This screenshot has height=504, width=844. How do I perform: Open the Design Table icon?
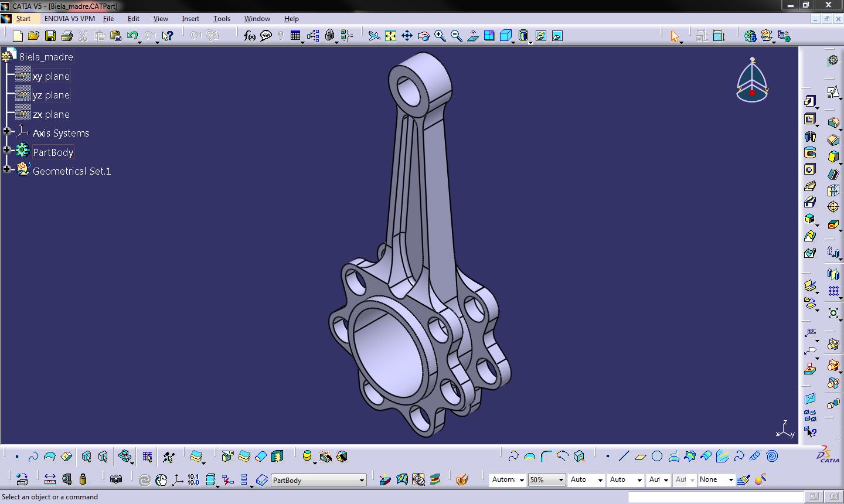click(x=295, y=36)
